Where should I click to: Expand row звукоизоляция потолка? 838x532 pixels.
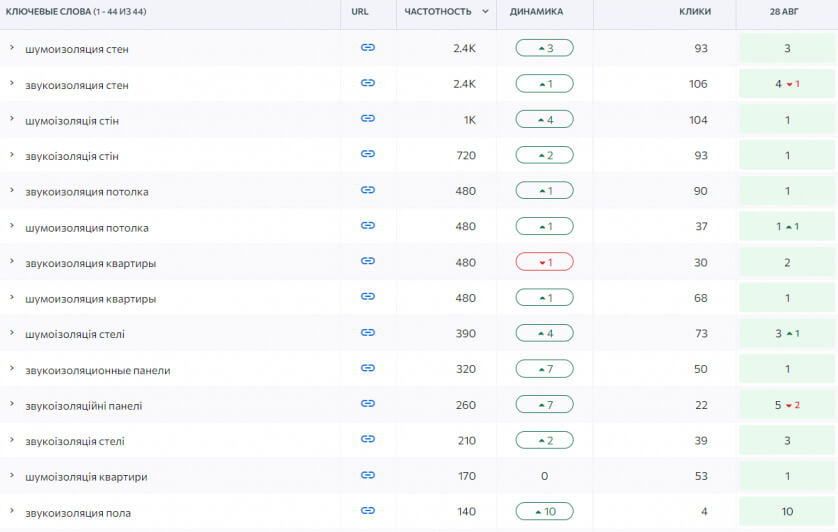point(11,190)
